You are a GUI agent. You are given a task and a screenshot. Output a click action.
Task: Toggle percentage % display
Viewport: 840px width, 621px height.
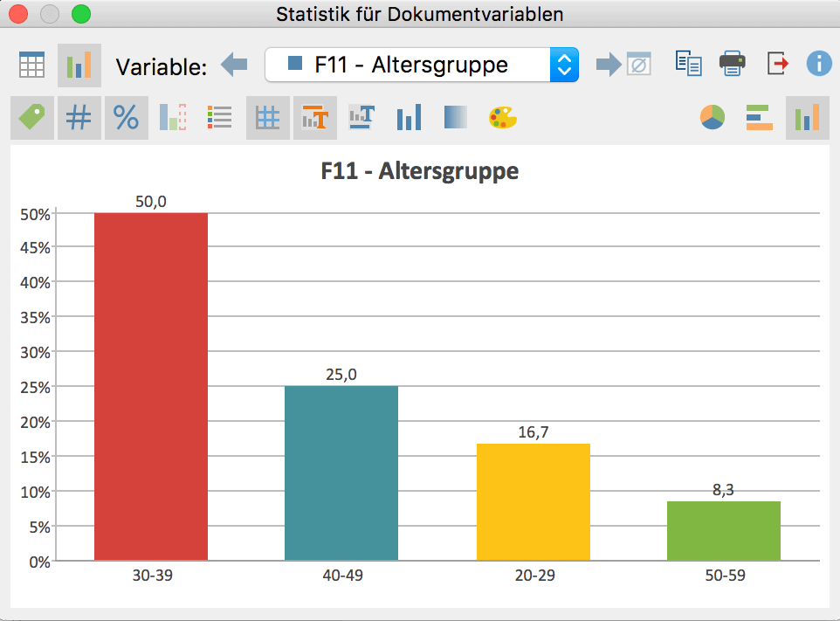127,118
